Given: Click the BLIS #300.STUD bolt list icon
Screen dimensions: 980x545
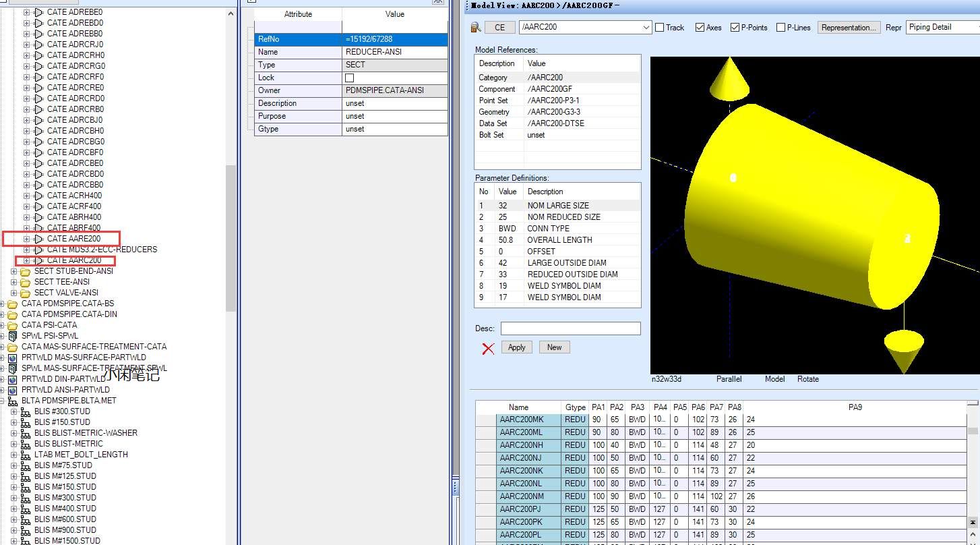Looking at the screenshot, I should (25, 411).
